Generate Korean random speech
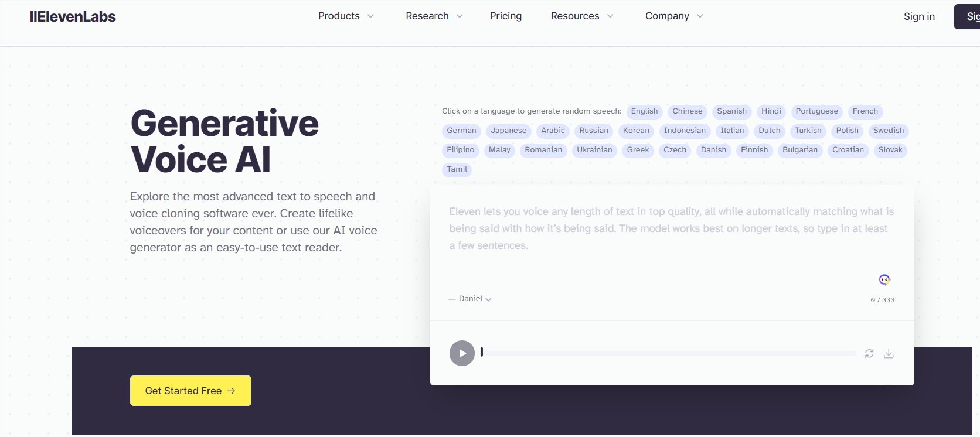980x437 pixels. (636, 131)
